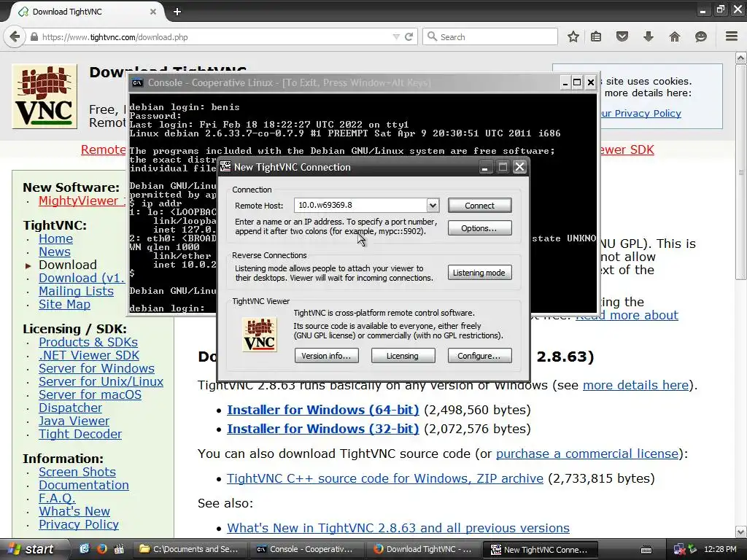The image size is (747, 560).
Task: Open the Site Map link
Action: coord(64,304)
